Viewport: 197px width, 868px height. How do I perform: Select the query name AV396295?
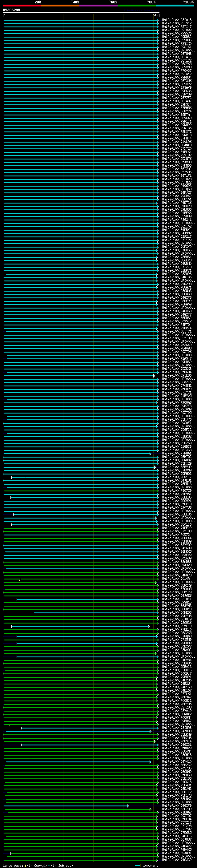11,10
